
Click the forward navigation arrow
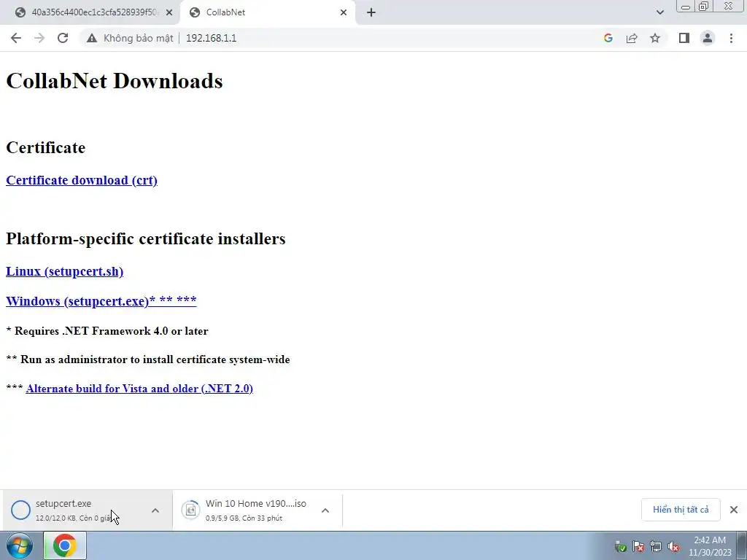click(x=39, y=38)
